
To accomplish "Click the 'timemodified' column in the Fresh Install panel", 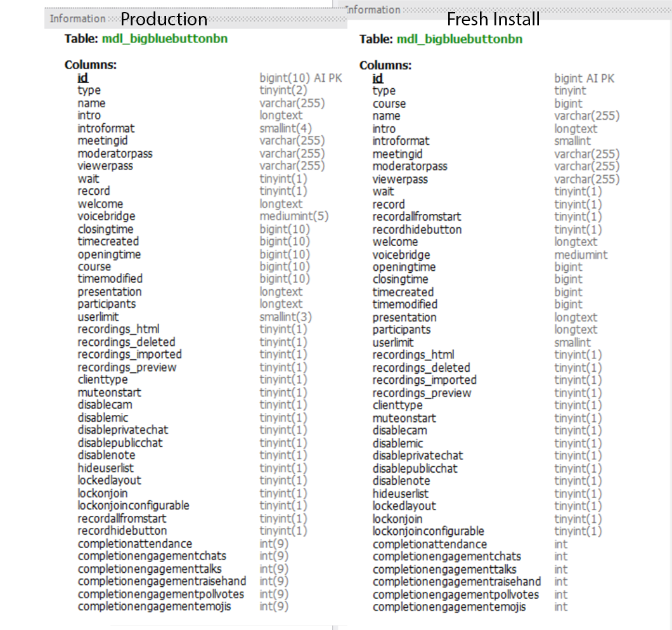I will pos(405,305).
